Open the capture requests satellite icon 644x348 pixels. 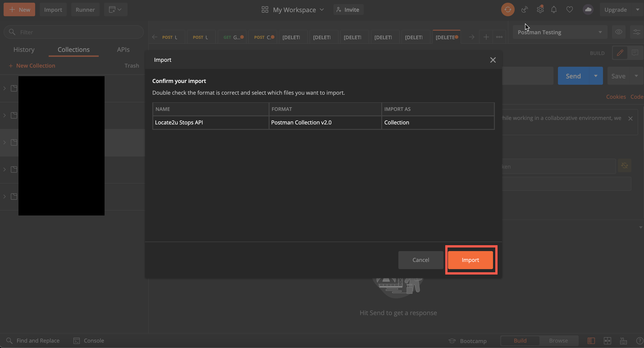click(x=525, y=9)
